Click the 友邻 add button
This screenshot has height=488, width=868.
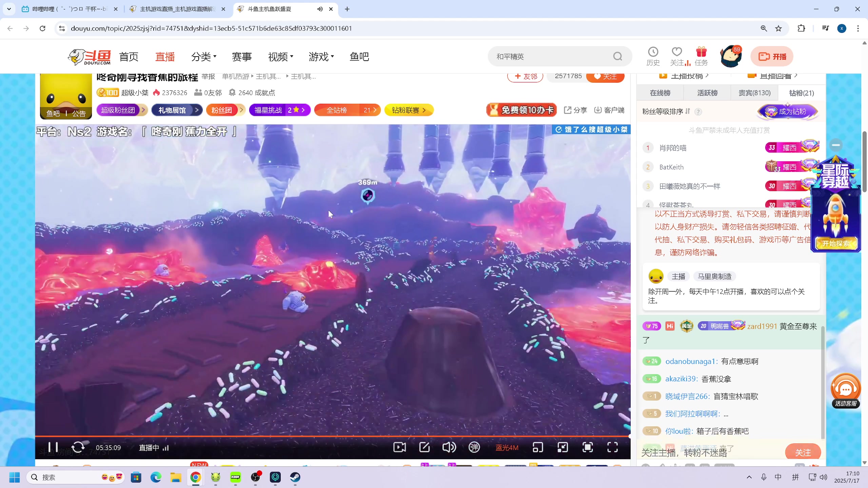point(525,77)
